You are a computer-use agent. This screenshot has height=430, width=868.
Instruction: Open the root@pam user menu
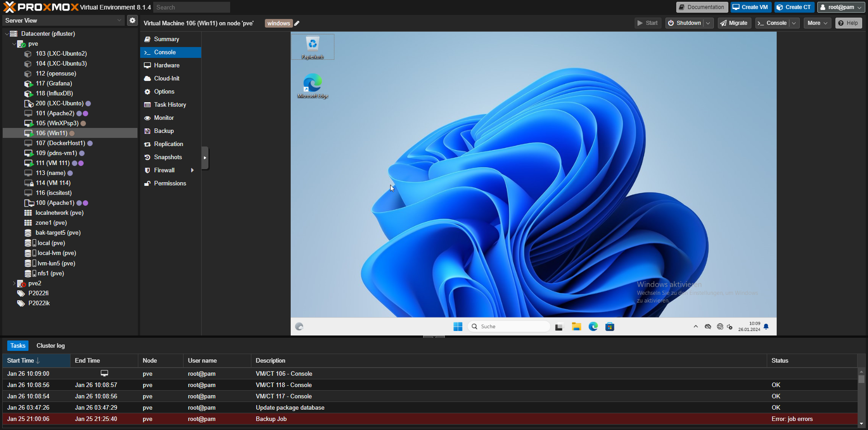click(841, 7)
